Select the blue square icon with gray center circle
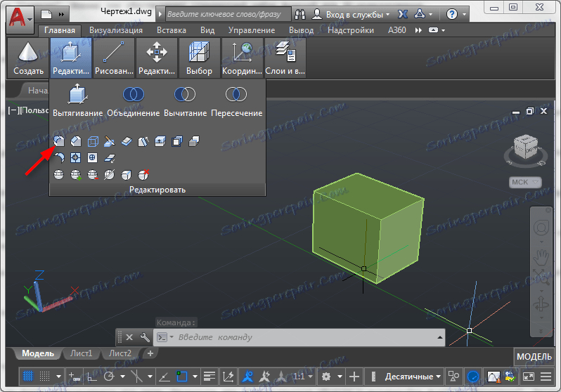This screenshot has width=561, height=392. 75,158
